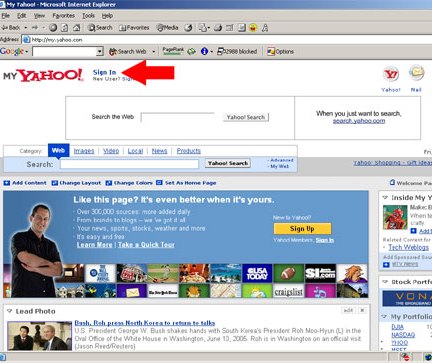Open the Favorites toolbar button
This screenshot has width=432, height=363.
point(134,28)
